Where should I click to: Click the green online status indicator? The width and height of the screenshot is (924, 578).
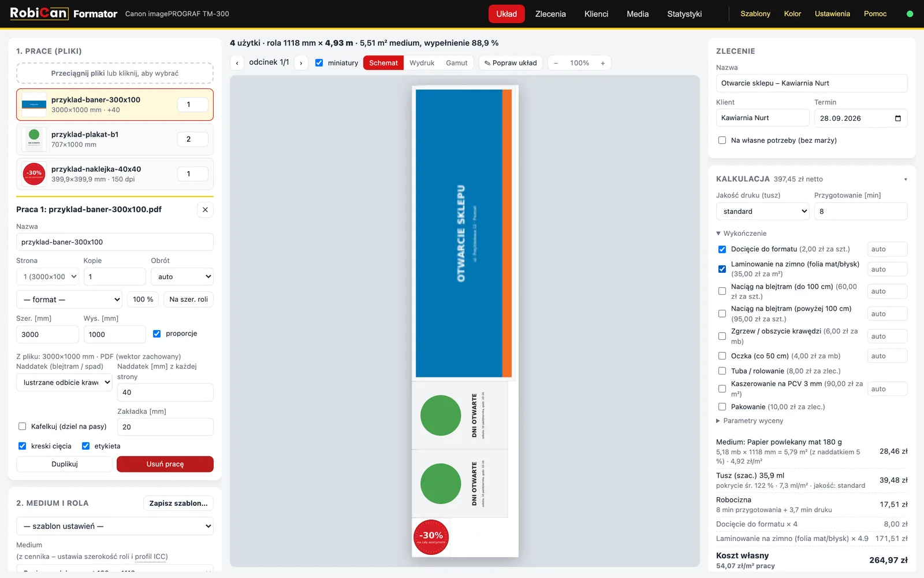pyautogui.click(x=910, y=14)
